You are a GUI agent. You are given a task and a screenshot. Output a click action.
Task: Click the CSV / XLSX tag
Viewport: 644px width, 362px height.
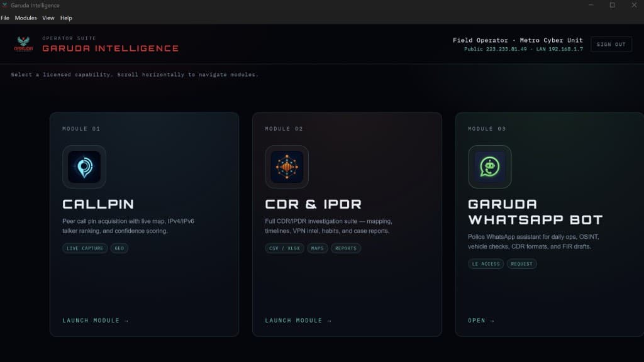click(x=284, y=248)
